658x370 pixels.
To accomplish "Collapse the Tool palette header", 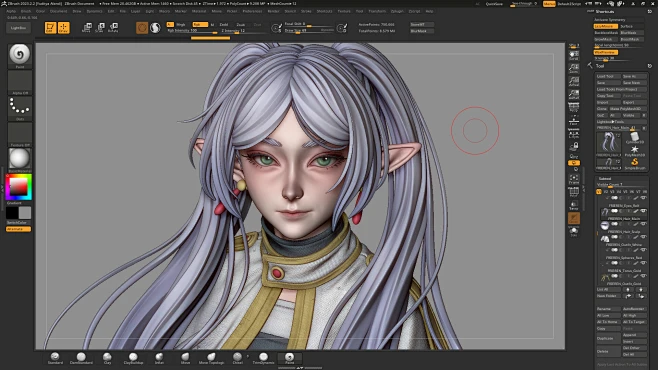I will [x=600, y=66].
